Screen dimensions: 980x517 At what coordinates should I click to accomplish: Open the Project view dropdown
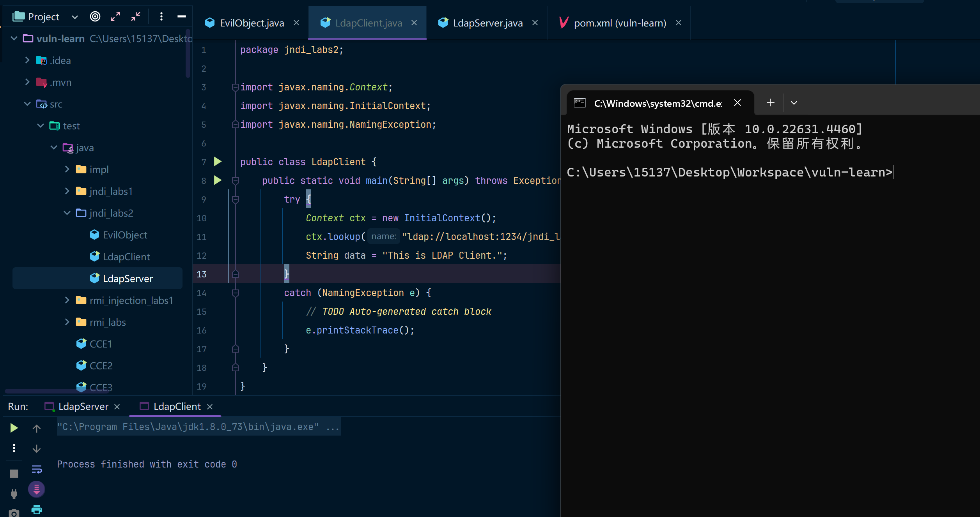tap(75, 17)
